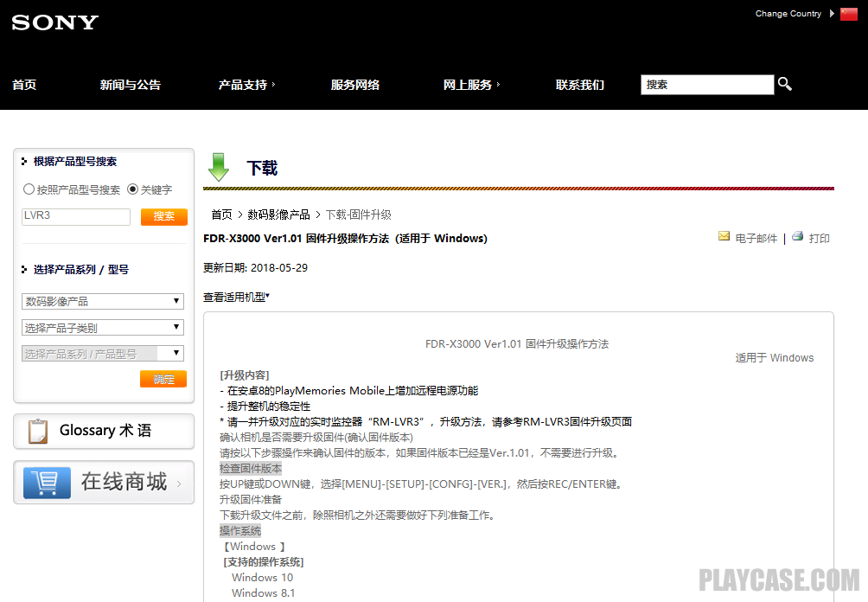Image resolution: width=868 pixels, height=602 pixels.
Task: Click the [升级内容] heading
Action: pyautogui.click(x=244, y=375)
